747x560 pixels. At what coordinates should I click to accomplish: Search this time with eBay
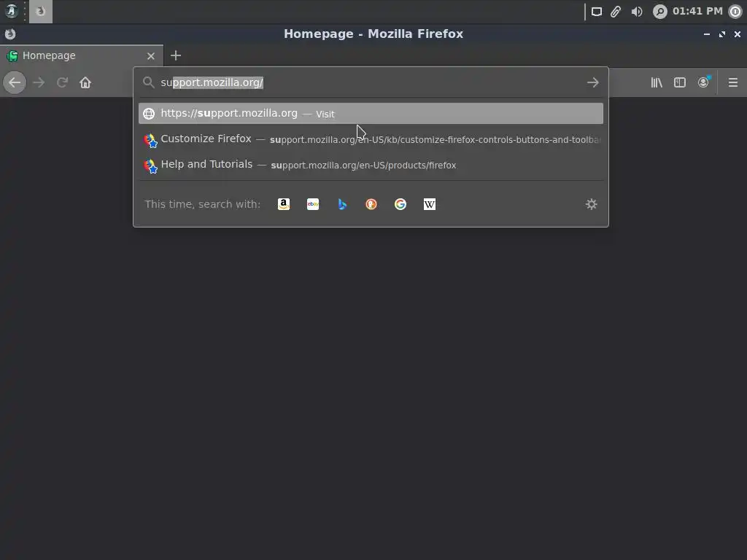coord(313,204)
